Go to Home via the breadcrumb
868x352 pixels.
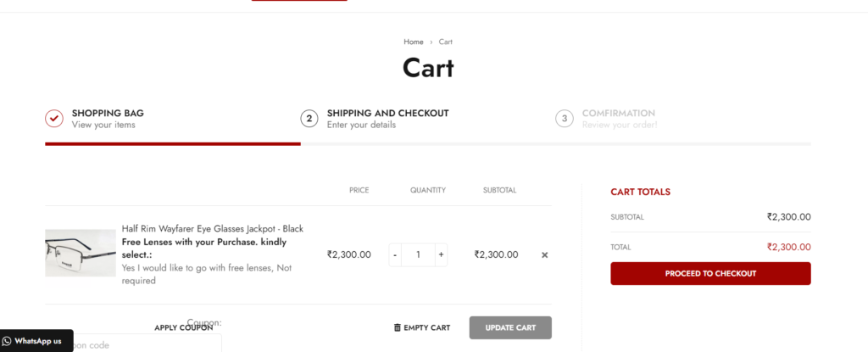(414, 42)
